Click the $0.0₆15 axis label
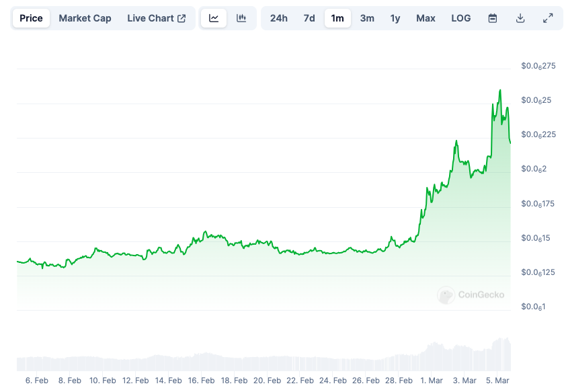Screen dimensions: 564x392 (536, 238)
